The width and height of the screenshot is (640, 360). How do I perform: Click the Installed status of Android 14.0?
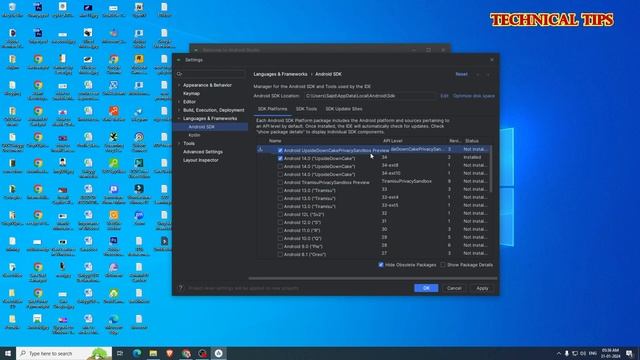pos(472,157)
